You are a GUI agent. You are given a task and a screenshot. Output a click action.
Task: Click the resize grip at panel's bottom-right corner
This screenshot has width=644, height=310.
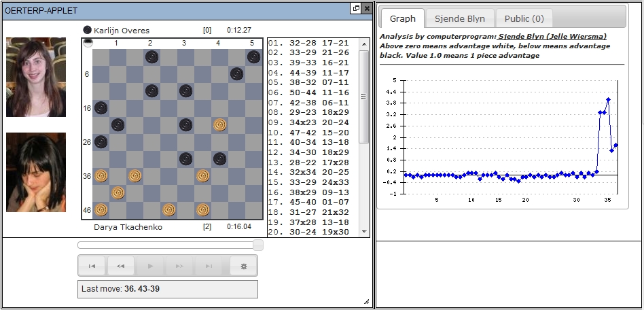[x=366, y=301]
